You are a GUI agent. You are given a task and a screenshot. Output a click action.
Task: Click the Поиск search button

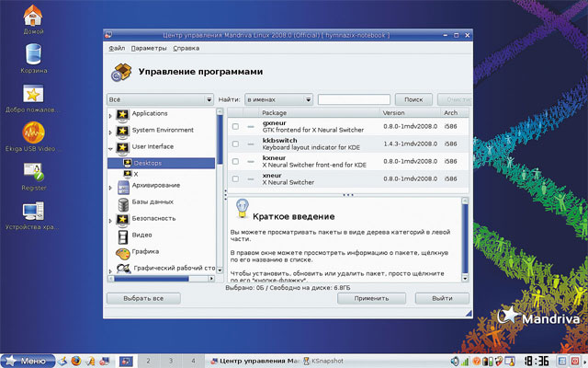tap(413, 99)
